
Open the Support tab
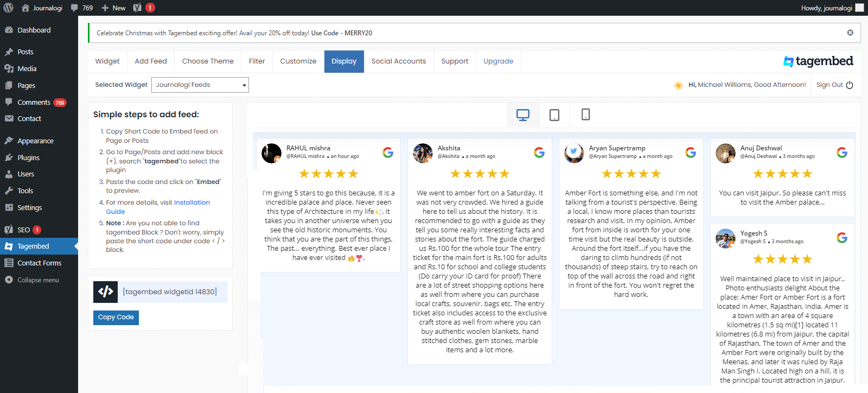coord(455,61)
